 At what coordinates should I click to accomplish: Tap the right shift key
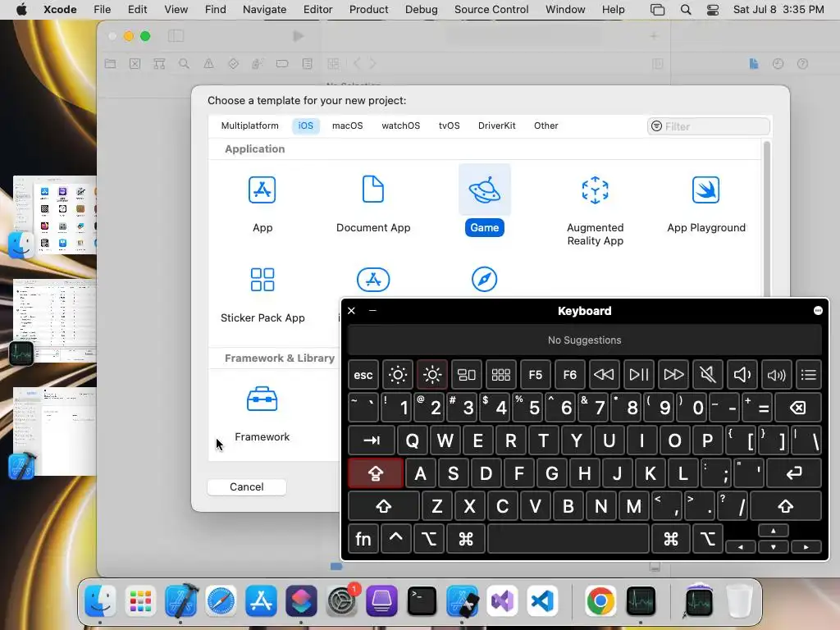785,506
